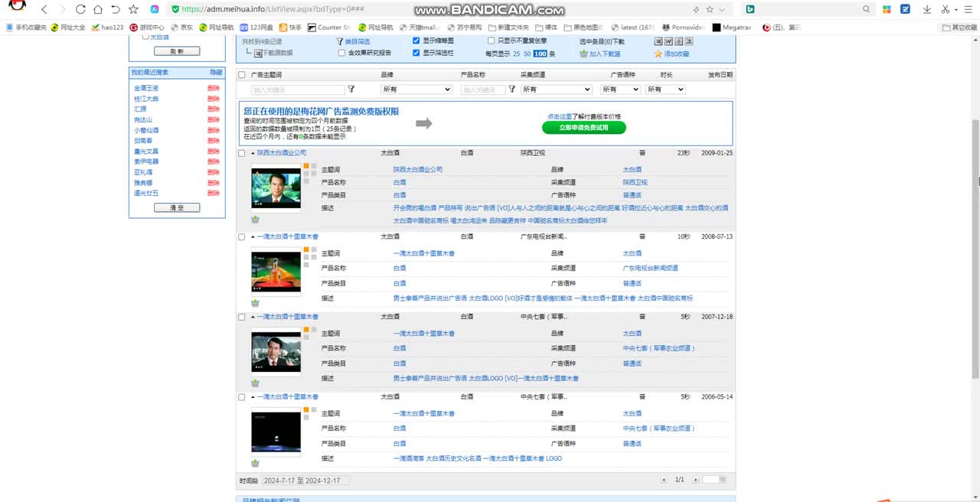Open the browser home page icon
The width and height of the screenshot is (980, 502).
click(98, 9)
